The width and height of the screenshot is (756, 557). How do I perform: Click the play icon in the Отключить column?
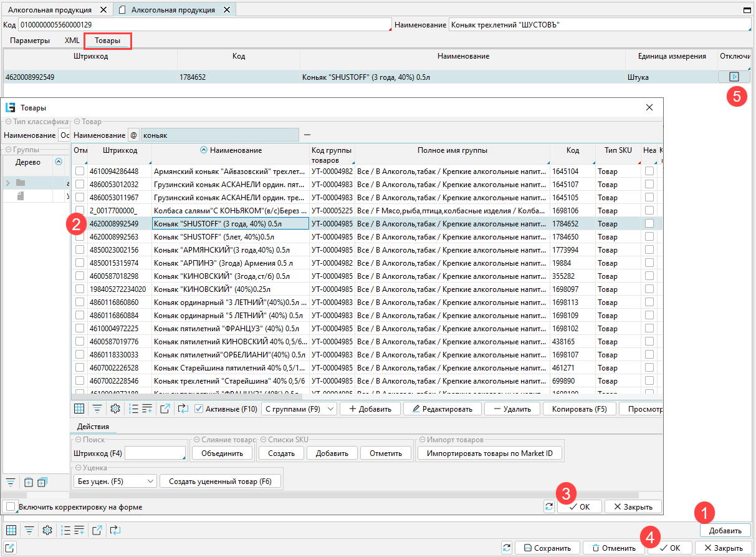[x=734, y=77]
